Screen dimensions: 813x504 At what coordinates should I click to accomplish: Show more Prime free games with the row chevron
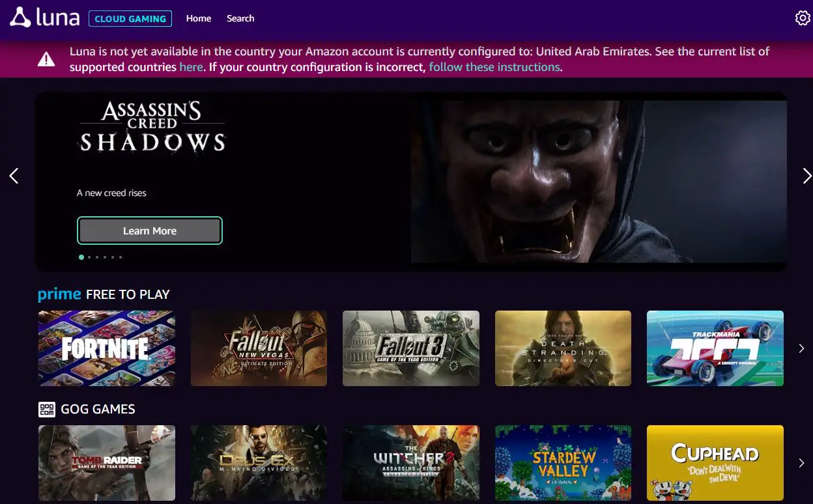coord(801,348)
